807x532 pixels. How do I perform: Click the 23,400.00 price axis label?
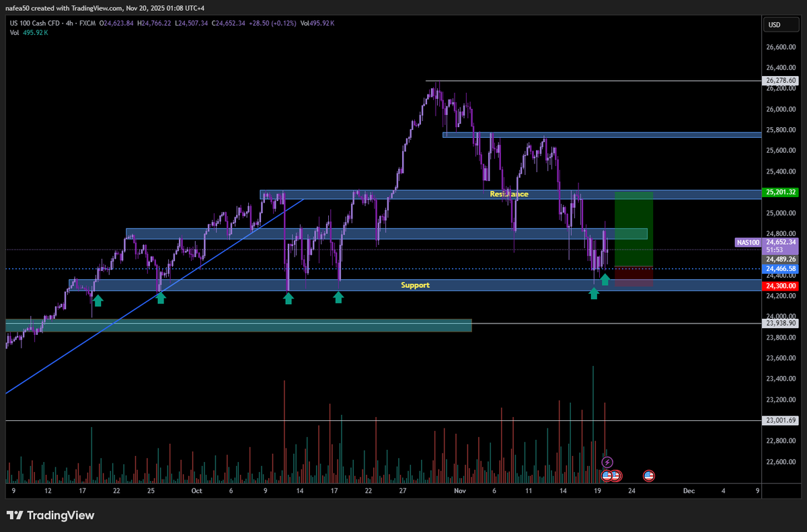tap(781, 379)
